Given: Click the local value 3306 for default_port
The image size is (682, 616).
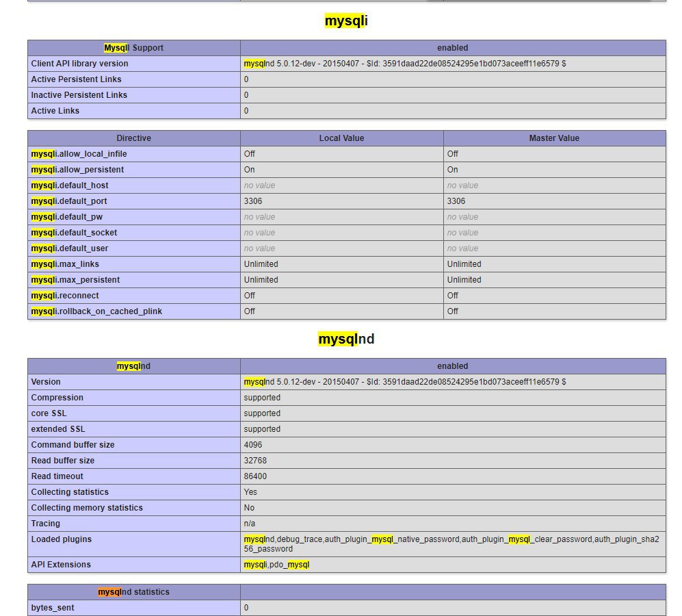Looking at the screenshot, I should tap(252, 201).
